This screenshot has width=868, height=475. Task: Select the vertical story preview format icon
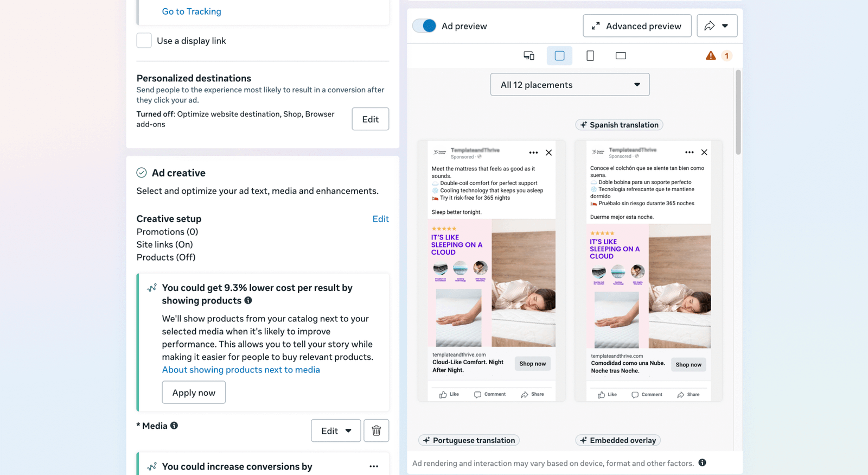pyautogui.click(x=590, y=55)
